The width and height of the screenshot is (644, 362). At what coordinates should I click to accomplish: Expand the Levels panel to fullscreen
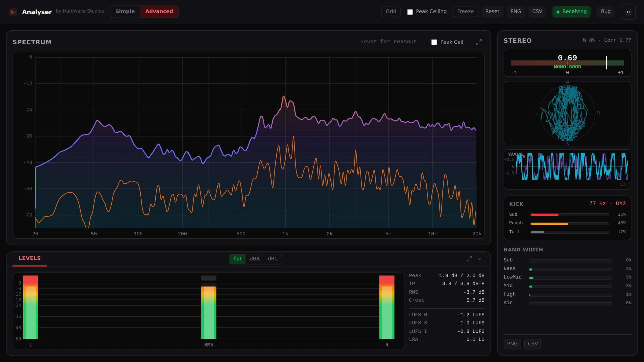click(469, 259)
